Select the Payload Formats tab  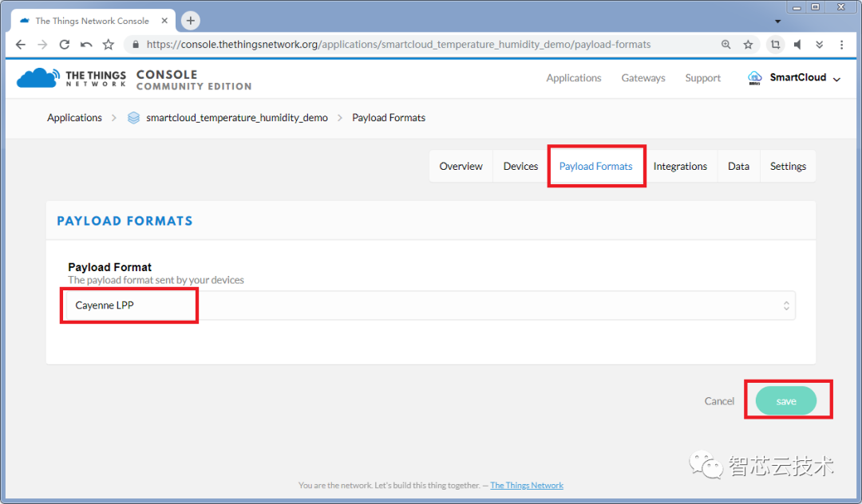pyautogui.click(x=596, y=167)
